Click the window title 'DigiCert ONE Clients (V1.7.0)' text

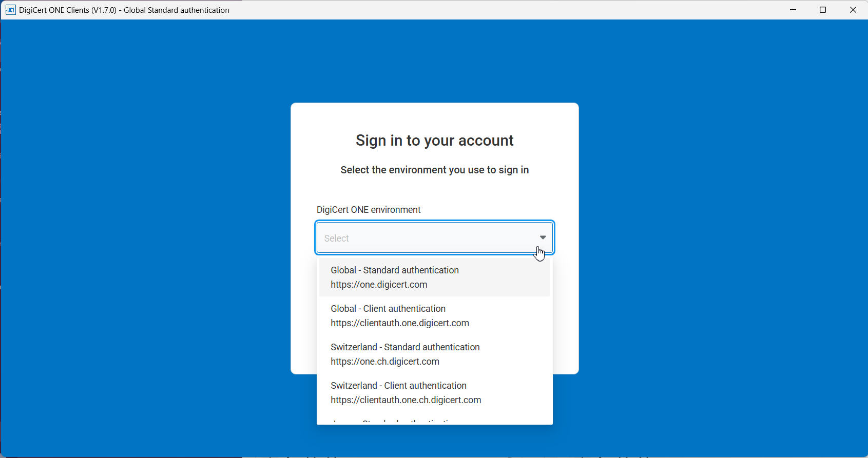[x=68, y=10]
